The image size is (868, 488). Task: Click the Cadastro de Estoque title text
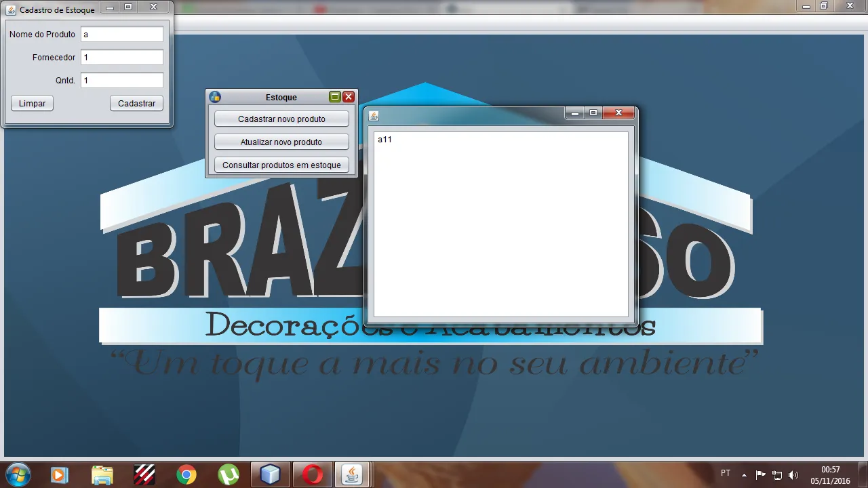pos(57,10)
